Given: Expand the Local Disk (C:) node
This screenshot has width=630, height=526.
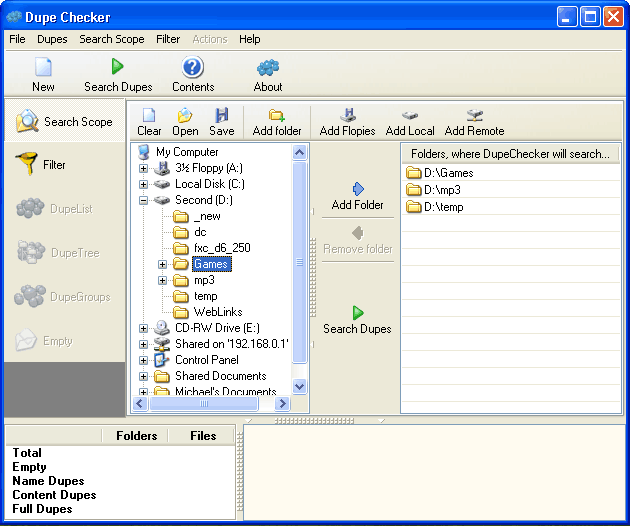Looking at the screenshot, I should (x=144, y=184).
